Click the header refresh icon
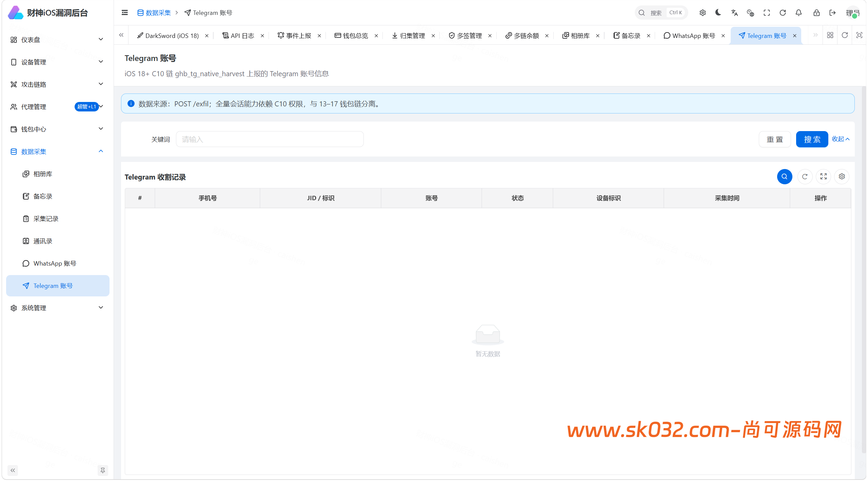Screen dimensions: 868x481 [x=783, y=13]
